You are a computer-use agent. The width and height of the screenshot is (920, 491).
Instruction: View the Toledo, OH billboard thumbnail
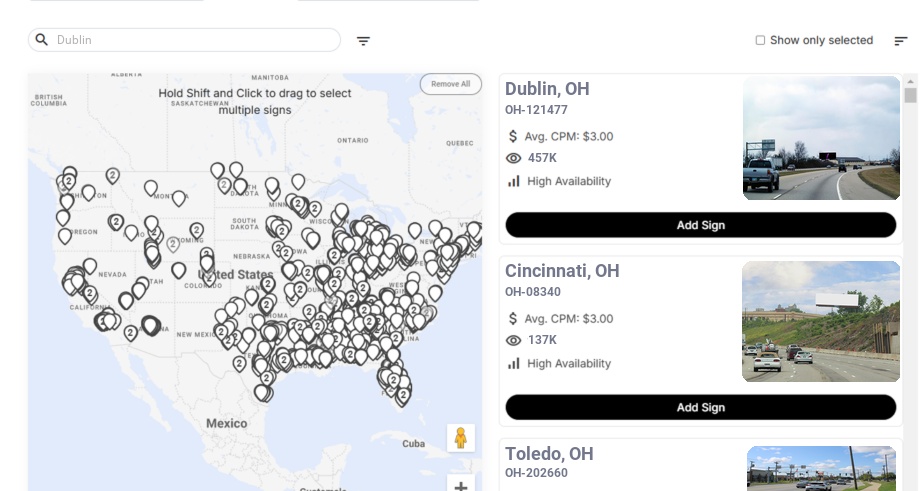[821, 468]
